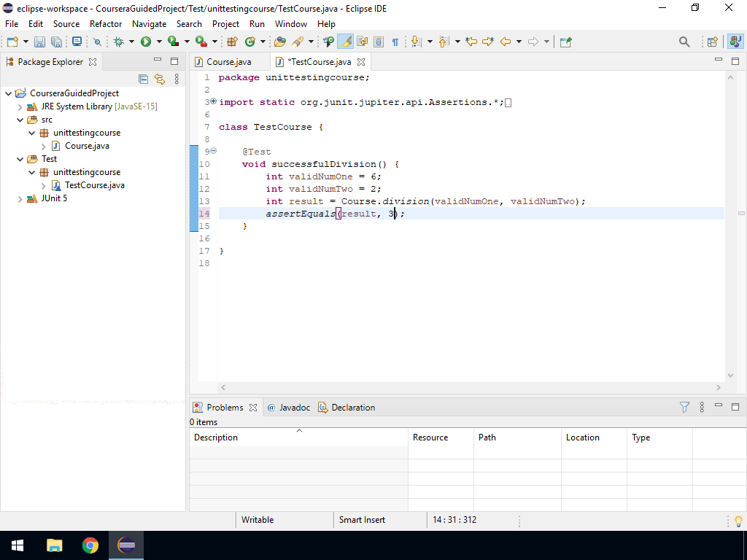
Task: Select TestCourse.java in Package Explorer
Action: [94, 185]
